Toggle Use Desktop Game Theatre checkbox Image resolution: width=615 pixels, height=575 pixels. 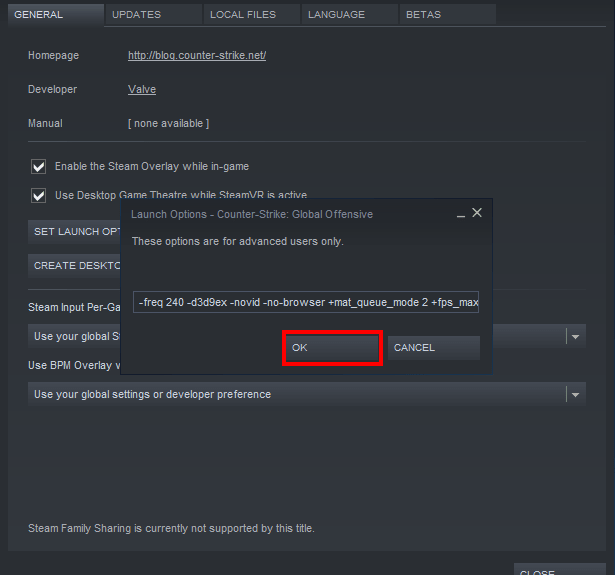(38, 195)
